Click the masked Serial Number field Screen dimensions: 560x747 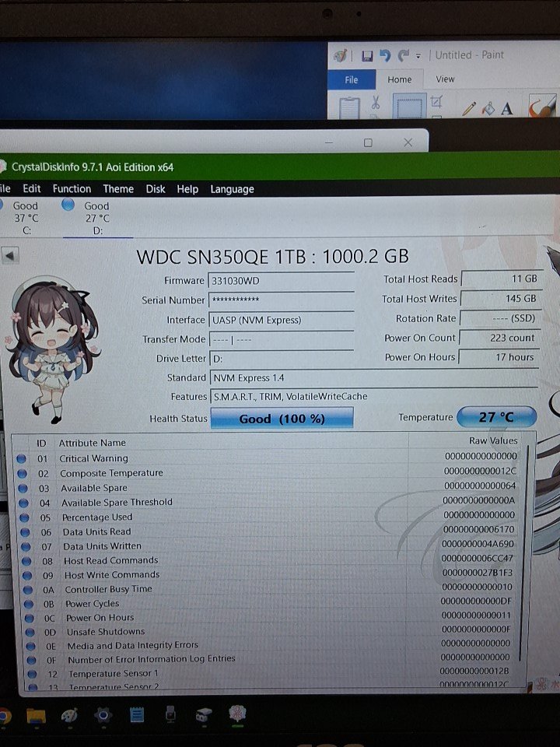(x=281, y=300)
